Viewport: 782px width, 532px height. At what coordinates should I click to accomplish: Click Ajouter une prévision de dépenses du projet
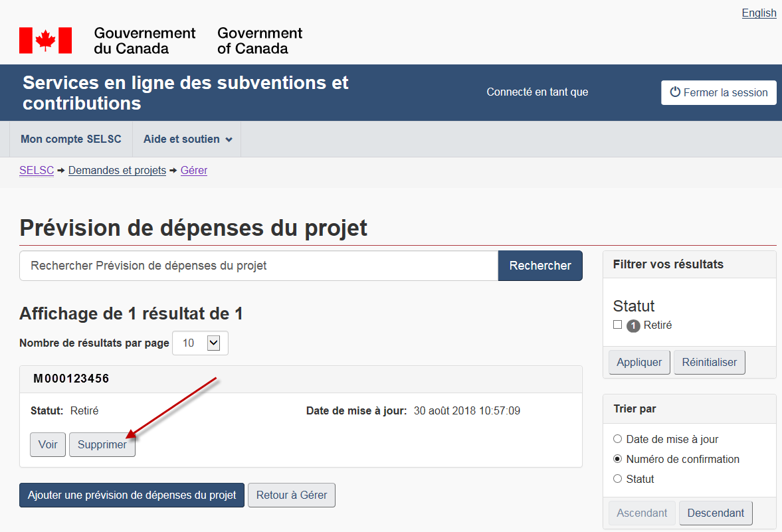point(132,495)
